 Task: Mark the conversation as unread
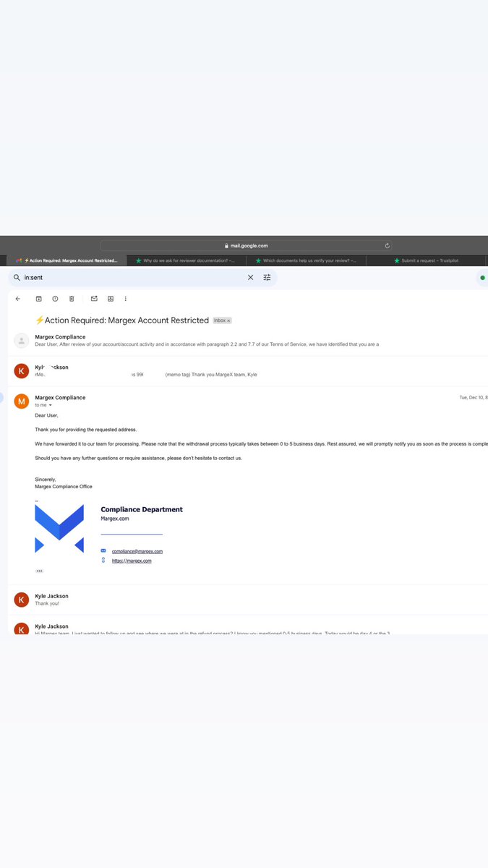click(x=94, y=299)
